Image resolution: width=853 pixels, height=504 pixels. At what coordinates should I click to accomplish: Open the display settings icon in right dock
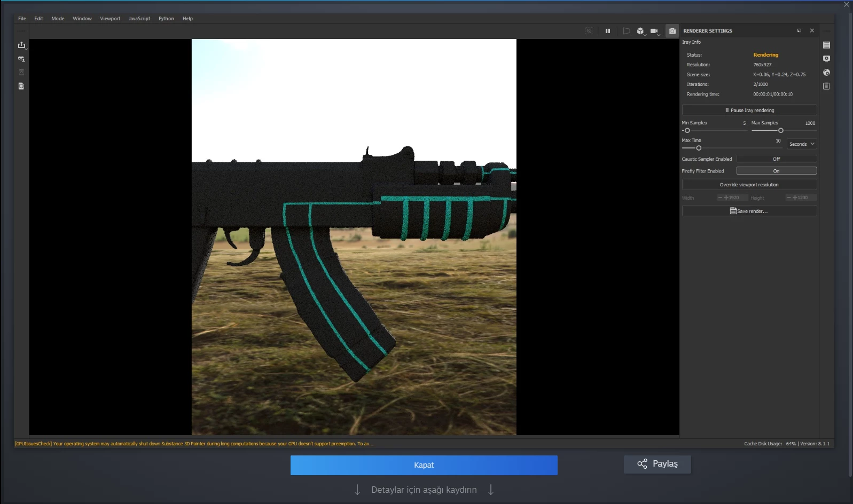coord(826,59)
